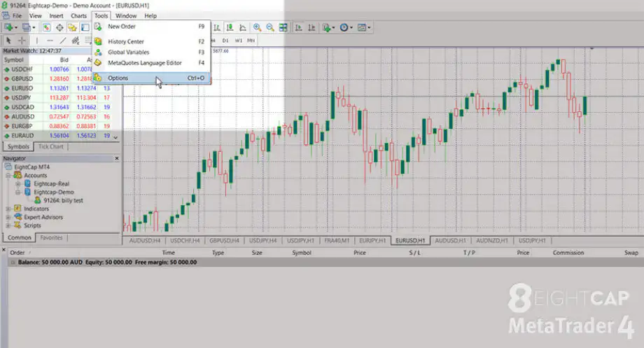Image resolution: width=644 pixels, height=348 pixels.
Task: Select the 91264: billy test account
Action: tap(64, 200)
